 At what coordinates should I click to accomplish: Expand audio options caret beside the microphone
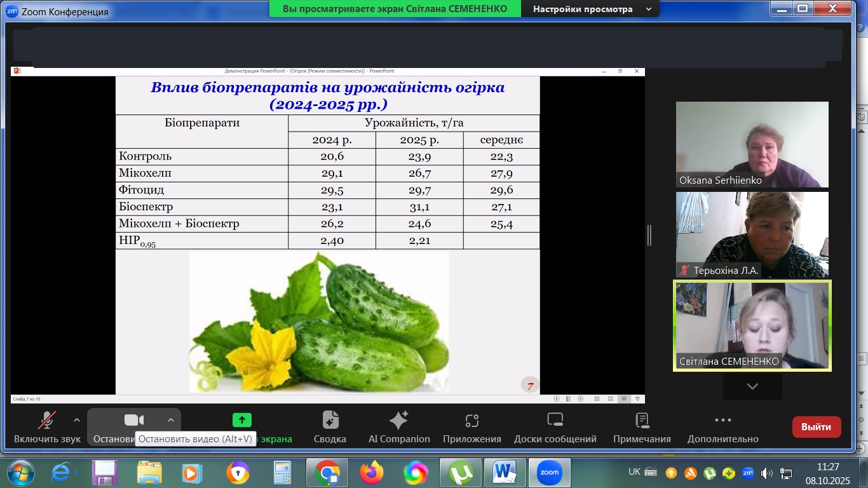pos(77,420)
